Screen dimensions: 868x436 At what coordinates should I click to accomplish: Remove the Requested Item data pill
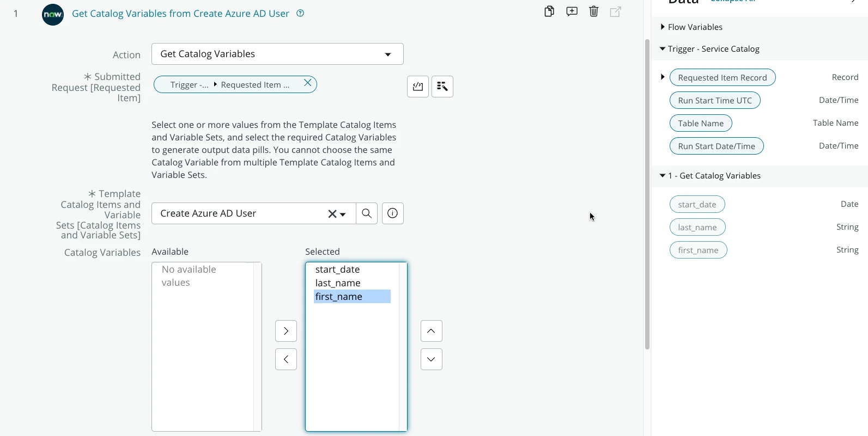[x=308, y=83]
